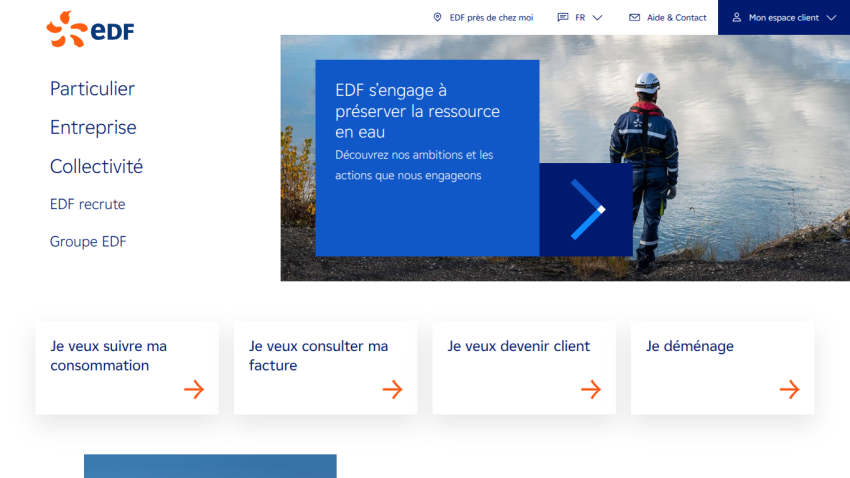The height and width of the screenshot is (478, 850).
Task: Click the orange arrow on 'suivre ma consommation' card
Action: click(194, 389)
